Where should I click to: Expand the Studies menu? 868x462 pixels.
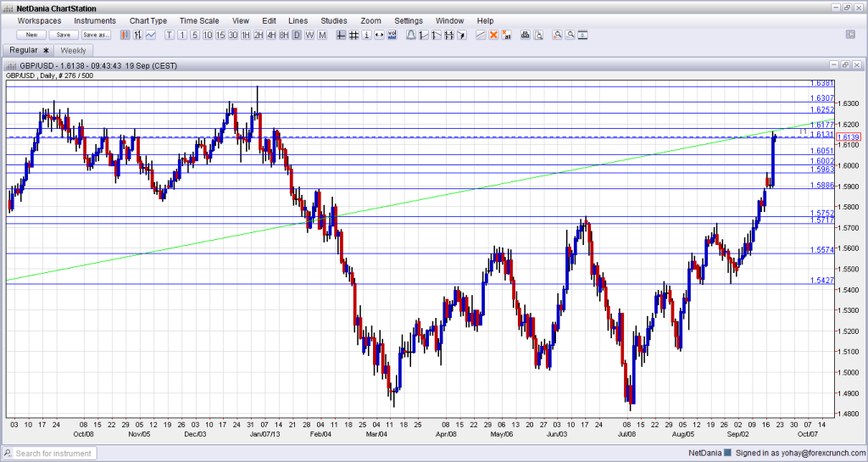[x=334, y=20]
